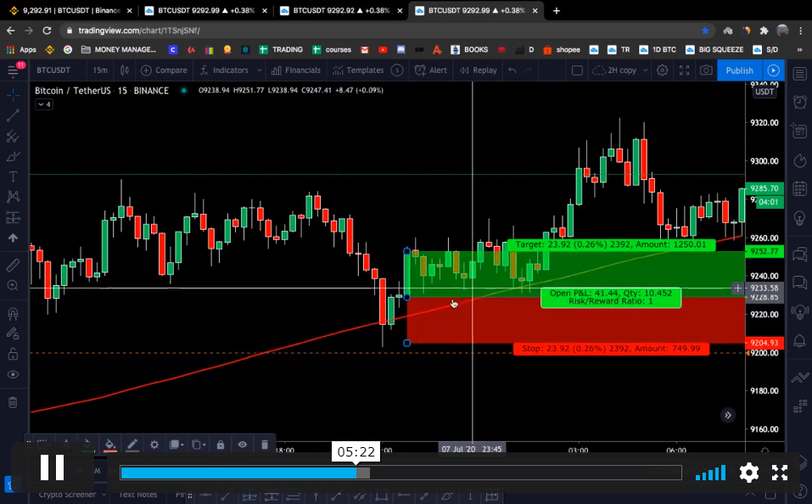Screen dimensions: 812x504
Task: Switch to the second BTCUSDT 9292.99 tab
Action: pos(206,10)
